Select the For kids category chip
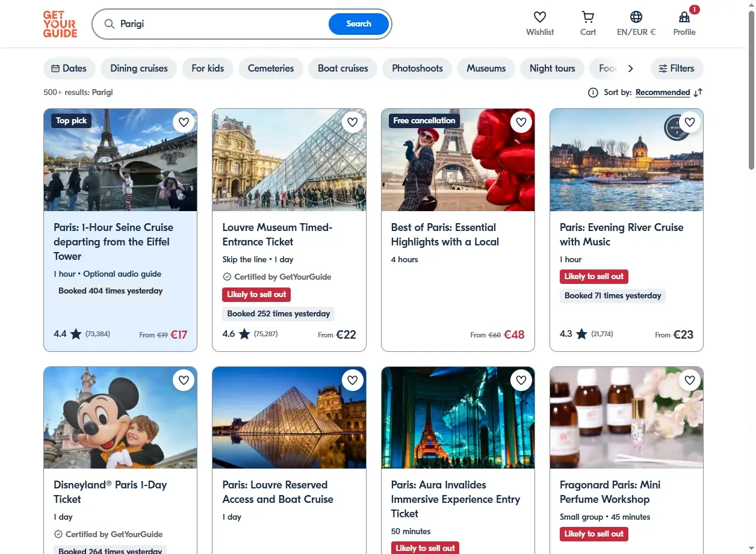Image resolution: width=756 pixels, height=554 pixels. point(208,69)
